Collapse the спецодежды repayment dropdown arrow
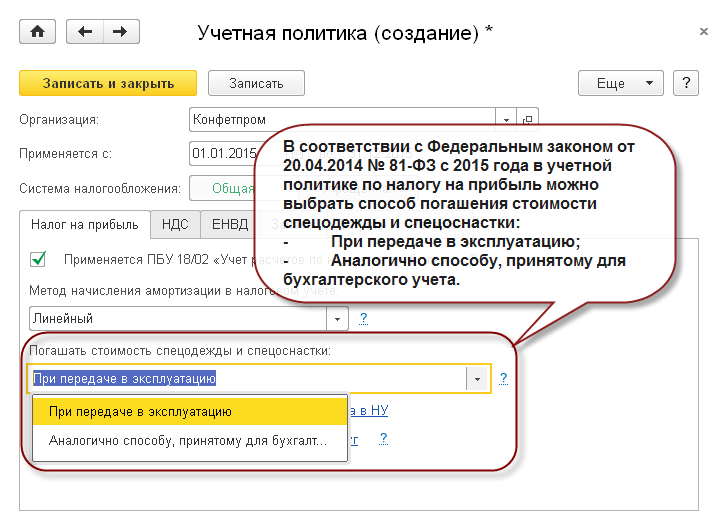The width and height of the screenshot is (726, 525). click(477, 379)
